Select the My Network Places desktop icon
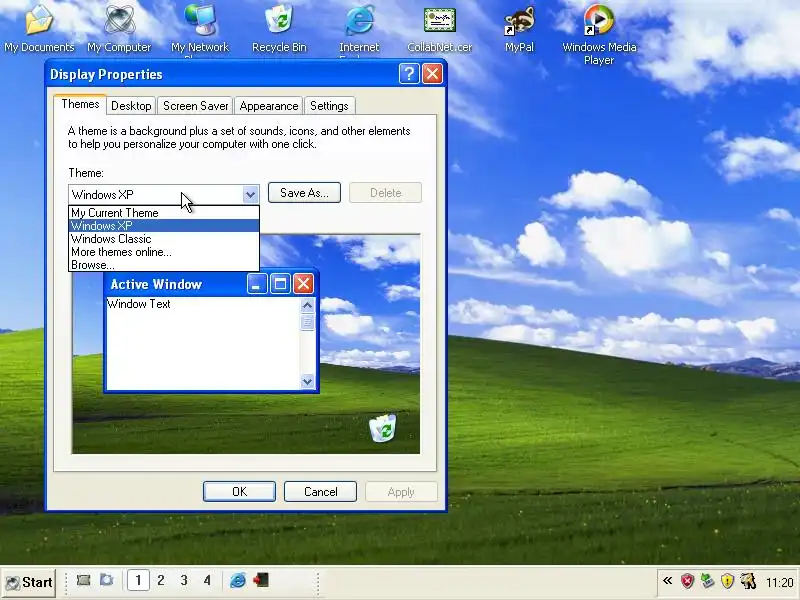The height and width of the screenshot is (600, 800). [200, 29]
